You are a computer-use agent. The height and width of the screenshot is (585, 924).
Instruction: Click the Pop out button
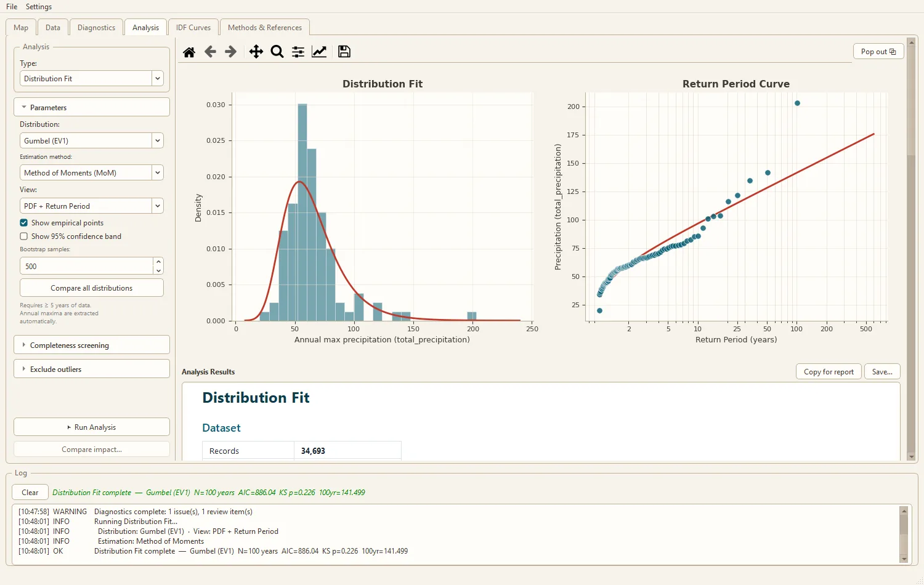[878, 52]
